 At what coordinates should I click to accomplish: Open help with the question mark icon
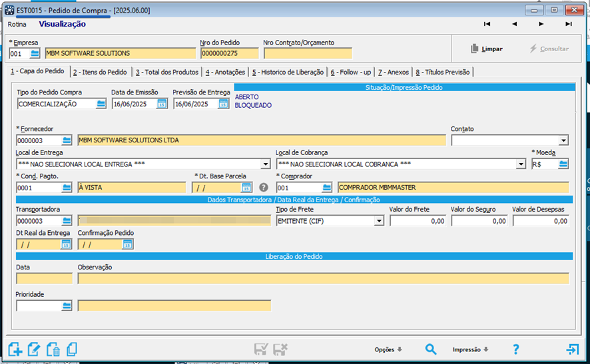(x=515, y=349)
